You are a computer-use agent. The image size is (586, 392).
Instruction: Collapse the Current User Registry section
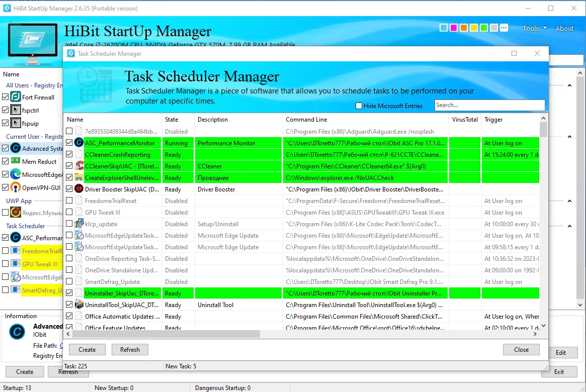point(569,137)
